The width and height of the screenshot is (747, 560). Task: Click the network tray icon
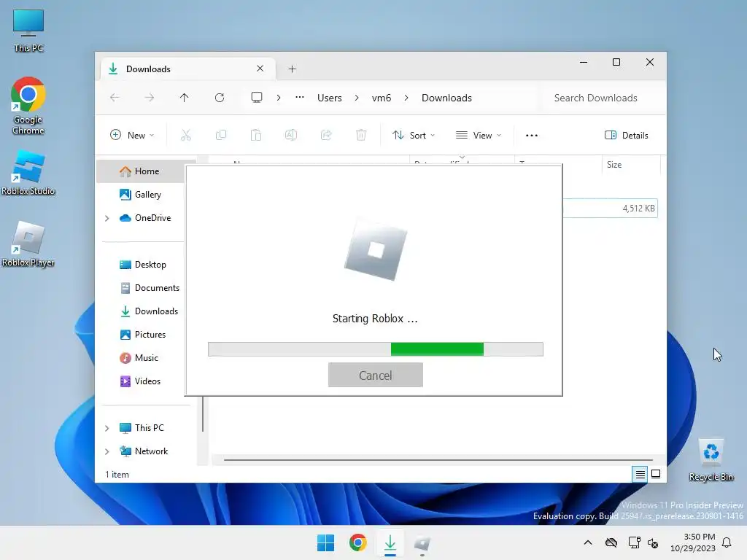pos(634,542)
